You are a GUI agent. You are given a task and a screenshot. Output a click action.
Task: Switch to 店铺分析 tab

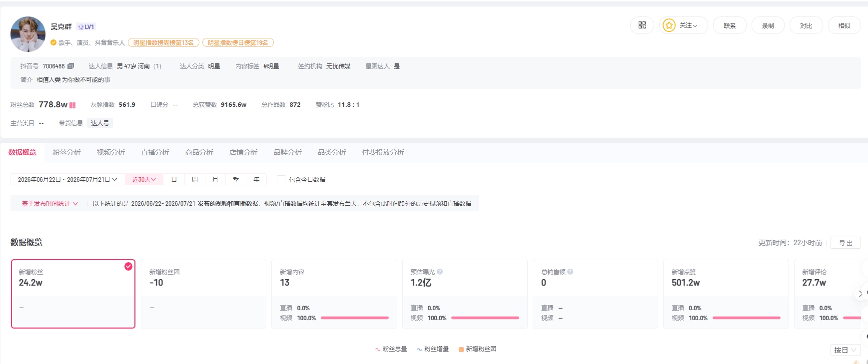[243, 152]
